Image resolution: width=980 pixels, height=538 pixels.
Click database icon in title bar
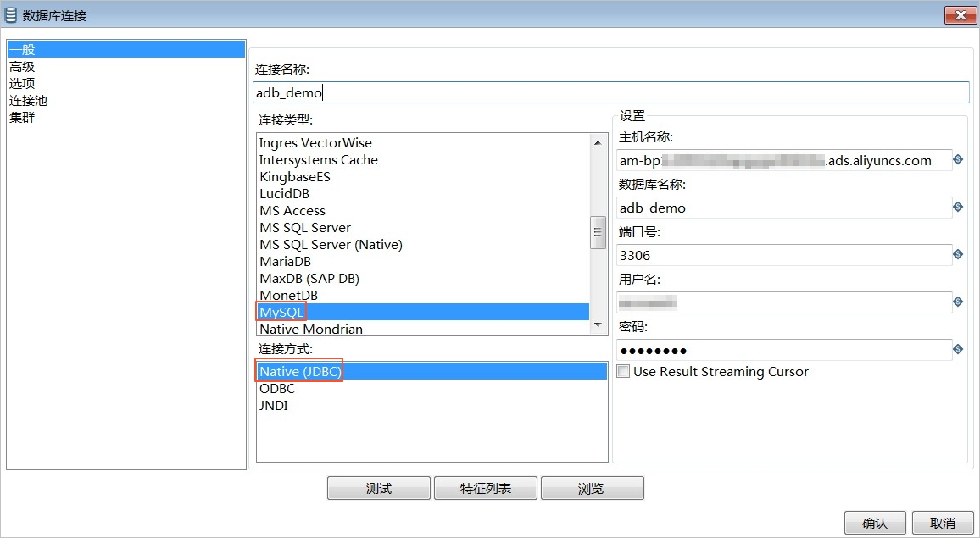(x=11, y=14)
